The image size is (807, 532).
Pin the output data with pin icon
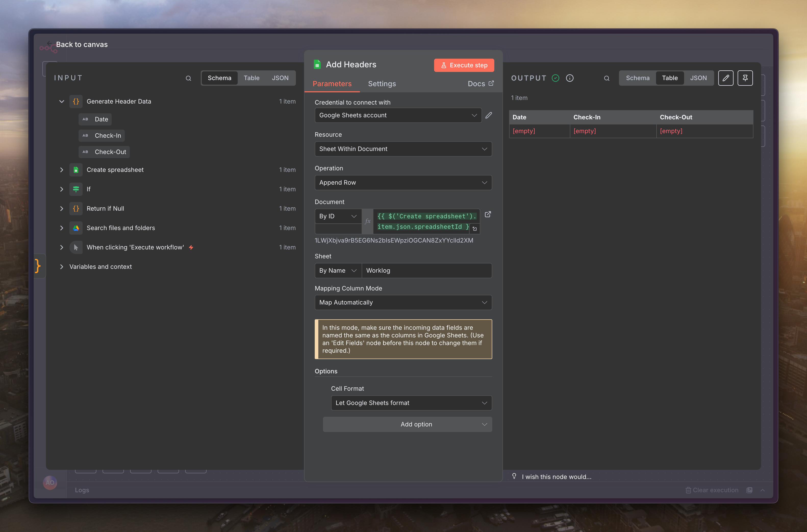(745, 78)
